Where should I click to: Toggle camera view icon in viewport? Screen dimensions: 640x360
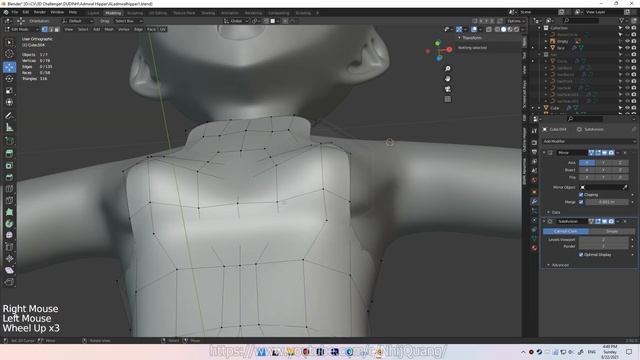coord(448,89)
